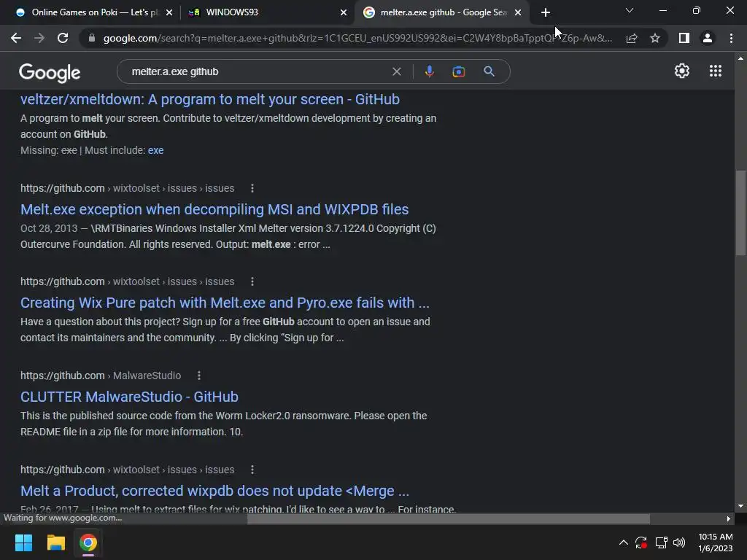Search by image with Lens icon
Viewport: 747px width, 560px height.
point(458,71)
